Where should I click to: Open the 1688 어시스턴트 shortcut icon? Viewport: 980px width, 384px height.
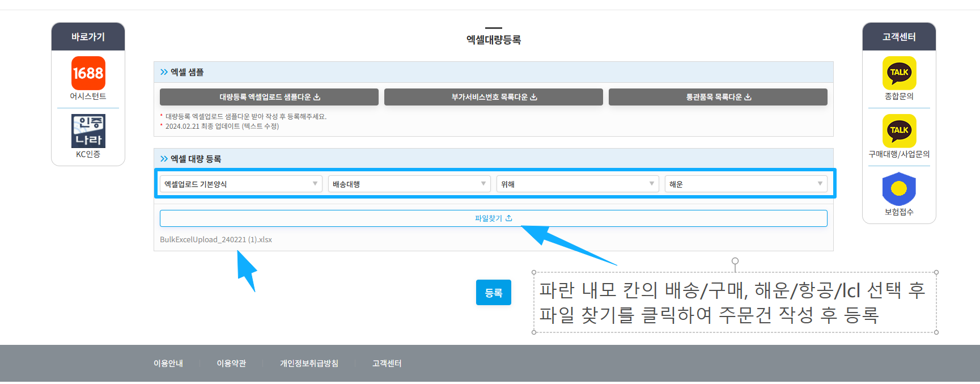[x=88, y=73]
